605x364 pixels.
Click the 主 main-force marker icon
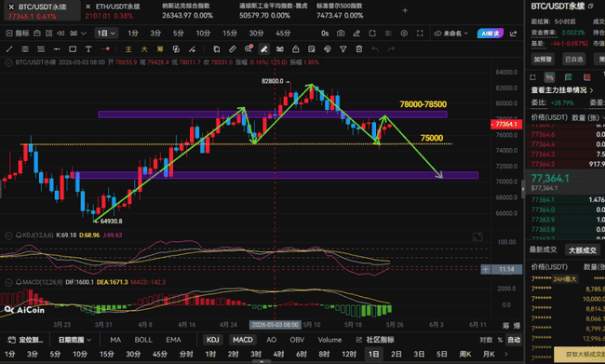click(x=128, y=49)
